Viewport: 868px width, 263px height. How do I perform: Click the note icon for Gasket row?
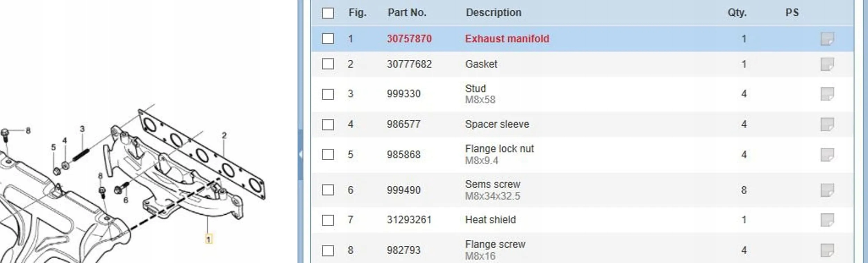point(827,64)
